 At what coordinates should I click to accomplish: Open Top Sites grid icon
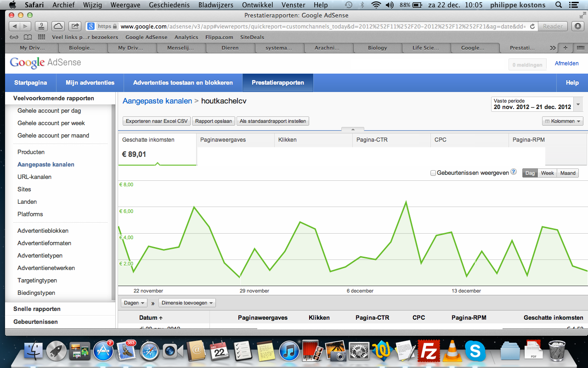[42, 37]
